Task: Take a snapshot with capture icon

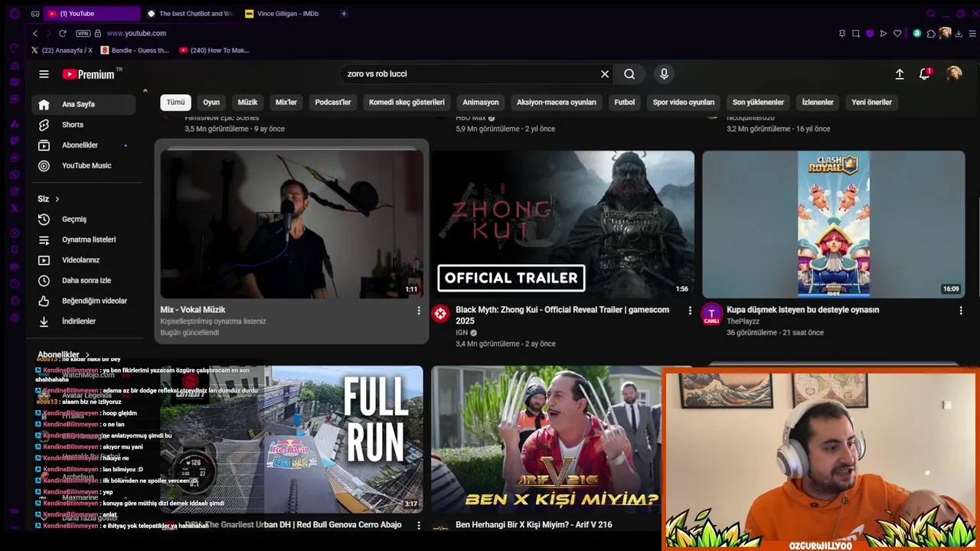Action: 856,34
